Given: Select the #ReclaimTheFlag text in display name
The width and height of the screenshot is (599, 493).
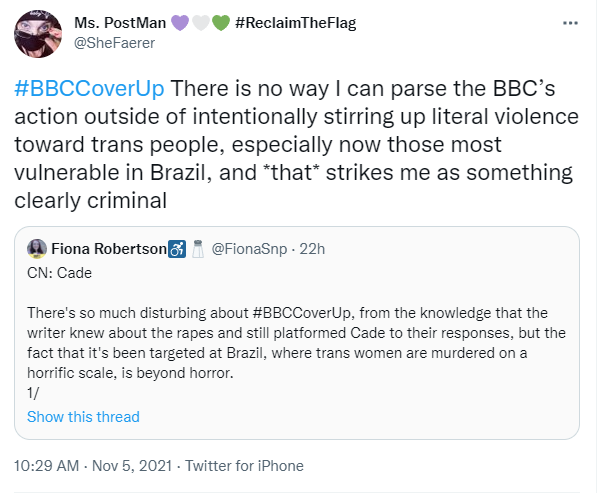Looking at the screenshot, I should 296,23.
